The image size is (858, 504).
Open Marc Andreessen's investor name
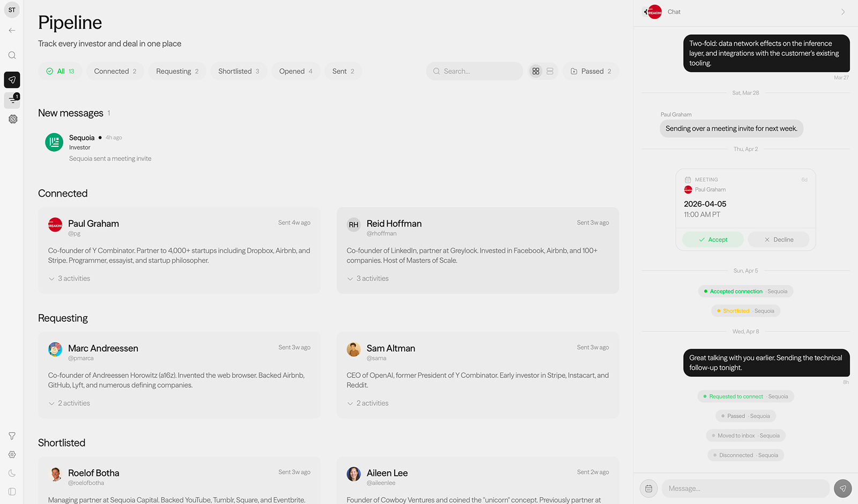(103, 349)
